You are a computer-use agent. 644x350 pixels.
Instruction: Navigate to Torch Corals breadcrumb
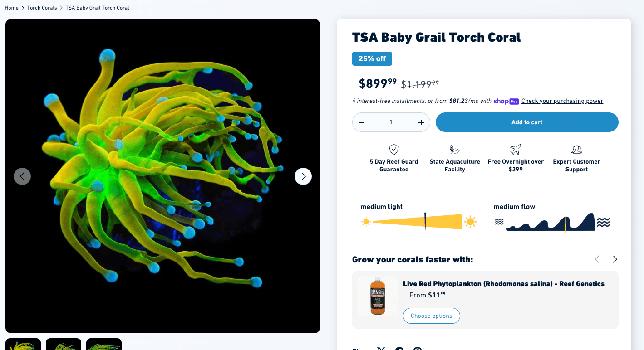tap(42, 8)
